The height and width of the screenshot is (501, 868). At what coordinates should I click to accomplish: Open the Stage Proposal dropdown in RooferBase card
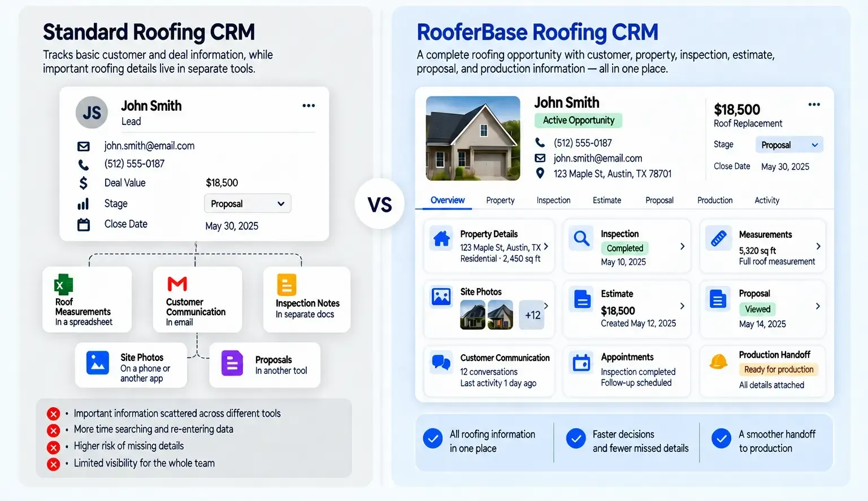(789, 145)
